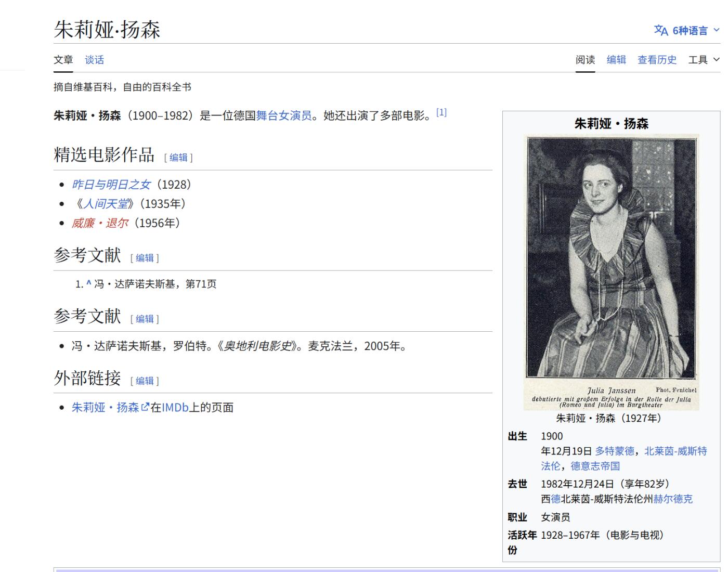Switch to the 谈话 tab

point(94,60)
